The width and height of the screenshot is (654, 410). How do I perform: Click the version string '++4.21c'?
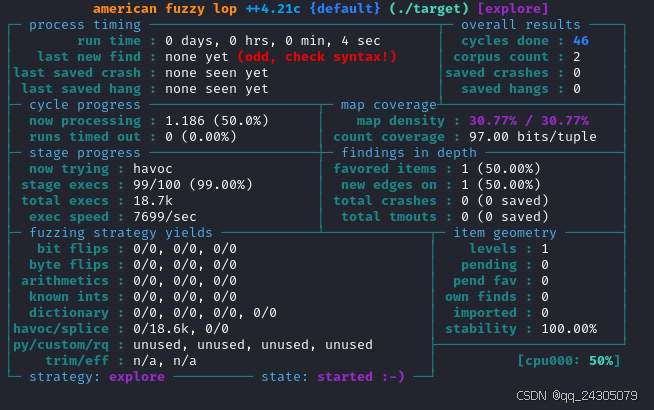273,9
